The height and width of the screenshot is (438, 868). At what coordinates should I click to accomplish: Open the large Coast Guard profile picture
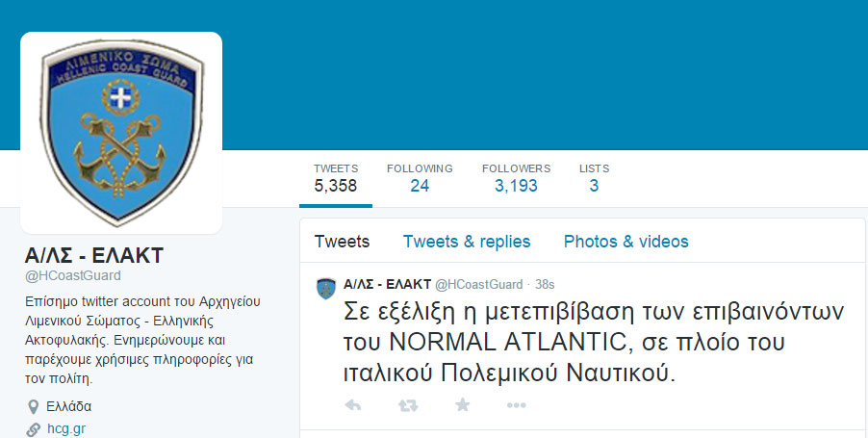pos(121,133)
